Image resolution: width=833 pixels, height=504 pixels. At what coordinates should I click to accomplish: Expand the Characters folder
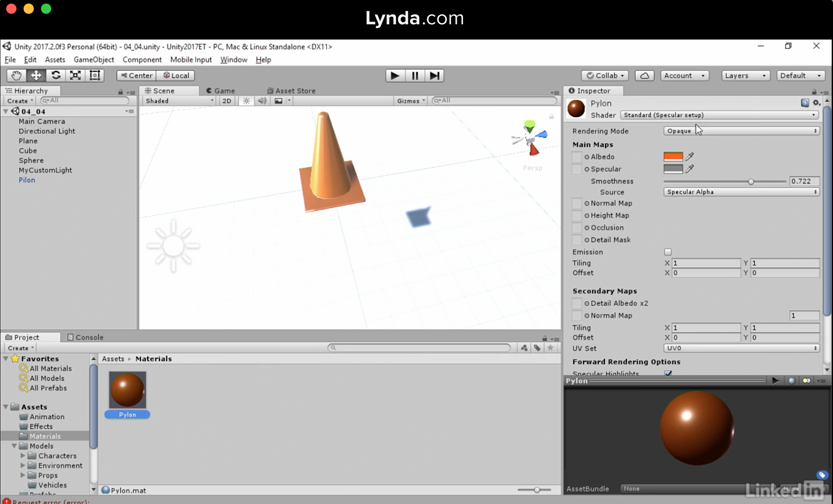coord(23,455)
